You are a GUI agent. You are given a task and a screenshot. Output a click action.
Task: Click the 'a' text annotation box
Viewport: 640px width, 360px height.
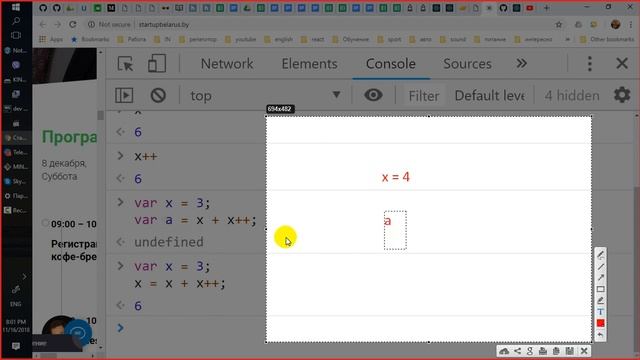395,230
